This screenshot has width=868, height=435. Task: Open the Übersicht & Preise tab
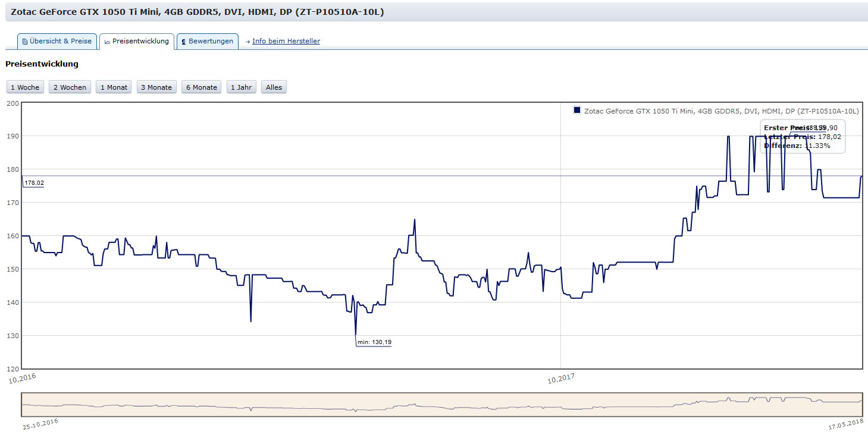(x=57, y=41)
